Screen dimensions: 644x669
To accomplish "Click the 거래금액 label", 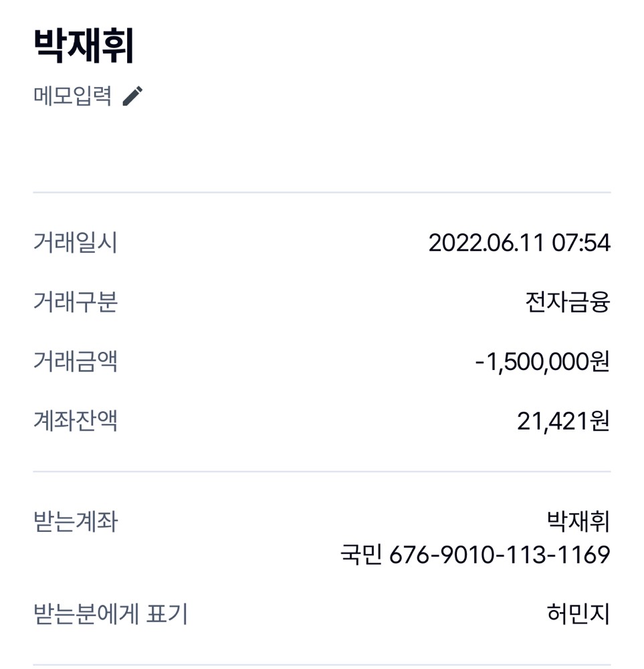I will coord(76,361).
